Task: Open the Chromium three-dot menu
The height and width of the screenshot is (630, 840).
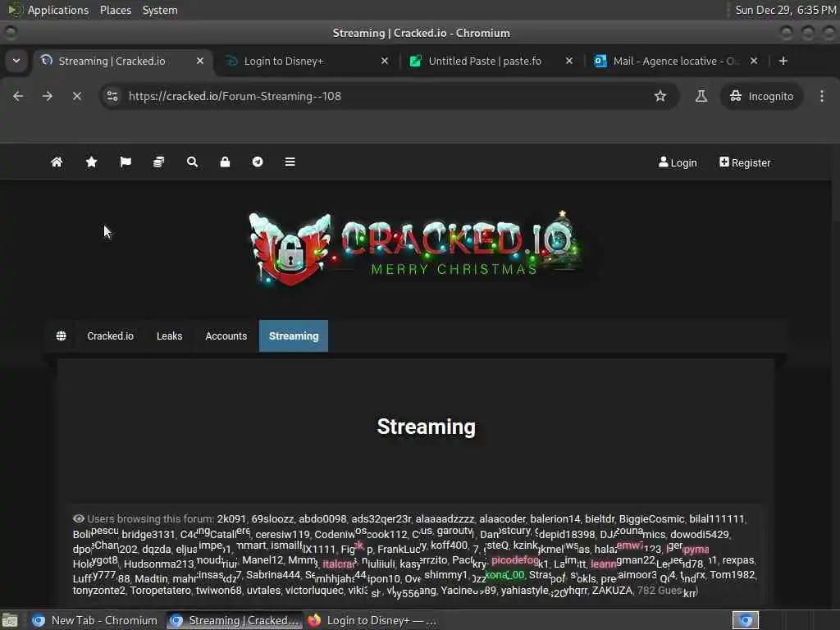Action: click(x=822, y=96)
